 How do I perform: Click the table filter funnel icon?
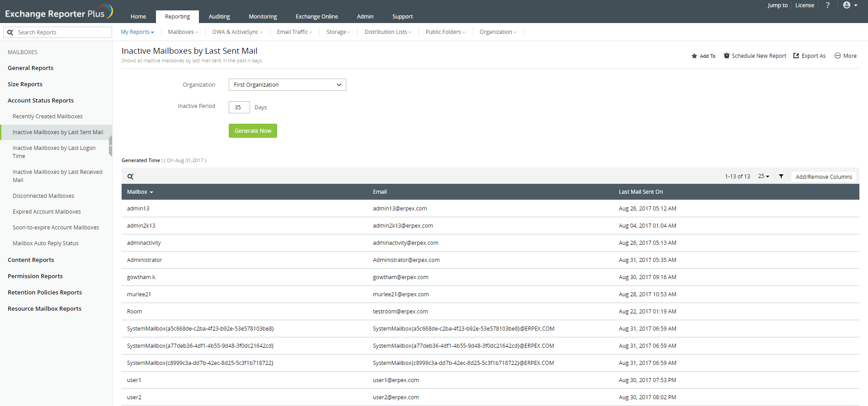coord(781,177)
